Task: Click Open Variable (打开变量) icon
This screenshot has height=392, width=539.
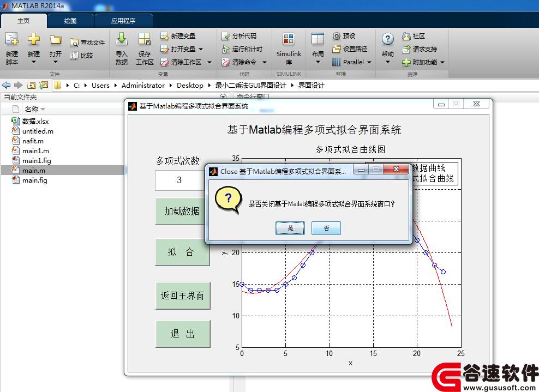Action: [165, 49]
